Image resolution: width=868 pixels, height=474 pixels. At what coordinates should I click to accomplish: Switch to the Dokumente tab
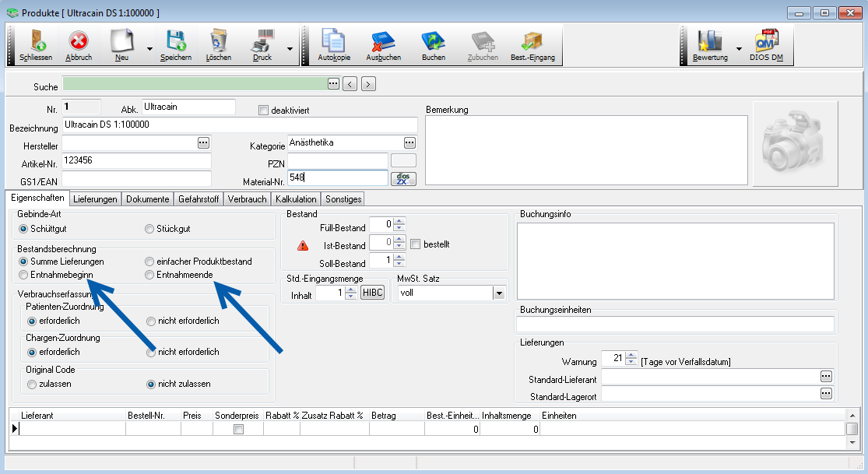(147, 199)
